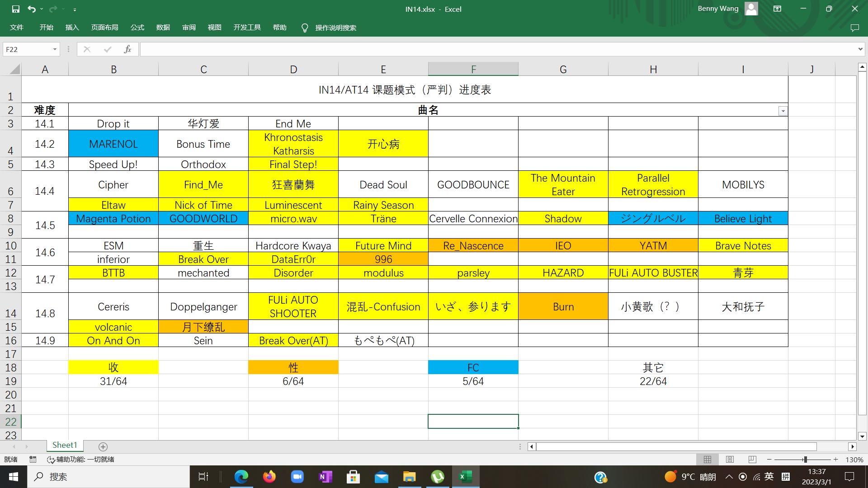Open uTorrent from taskbar
Viewport: 868px width, 488px height.
(437, 477)
